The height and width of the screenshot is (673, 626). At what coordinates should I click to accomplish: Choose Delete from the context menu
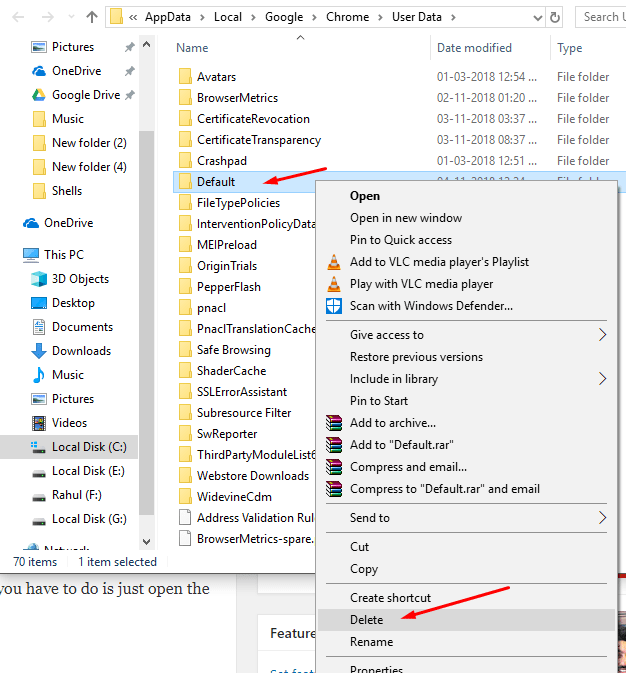(366, 620)
